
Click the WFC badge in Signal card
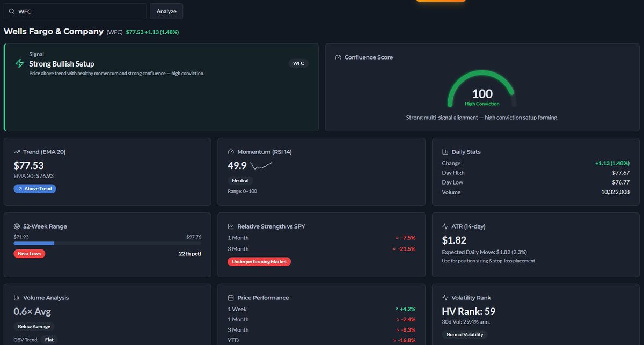click(x=299, y=63)
